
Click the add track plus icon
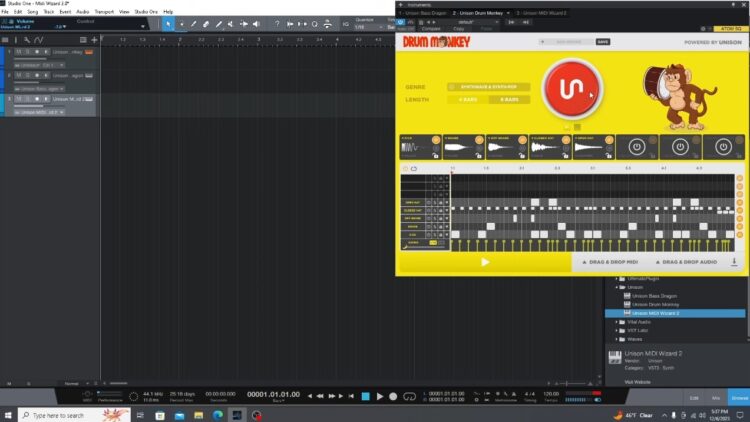(x=94, y=40)
